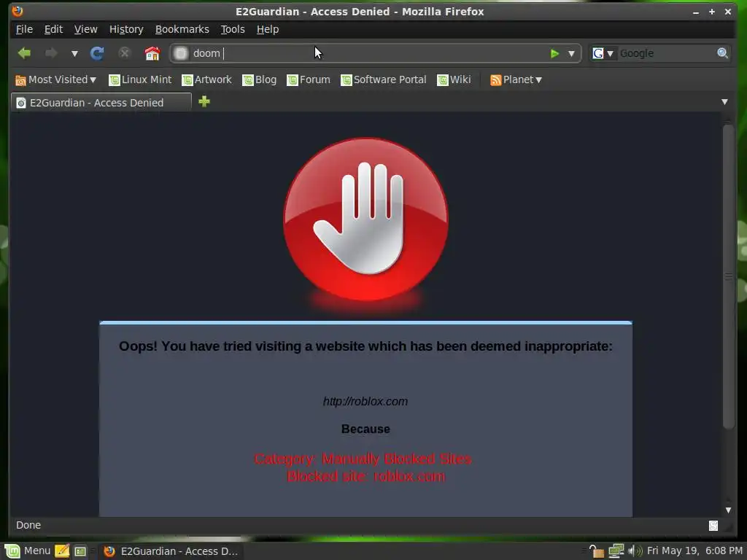Click the 'Because' text
This screenshot has height=560, width=747.
click(365, 429)
